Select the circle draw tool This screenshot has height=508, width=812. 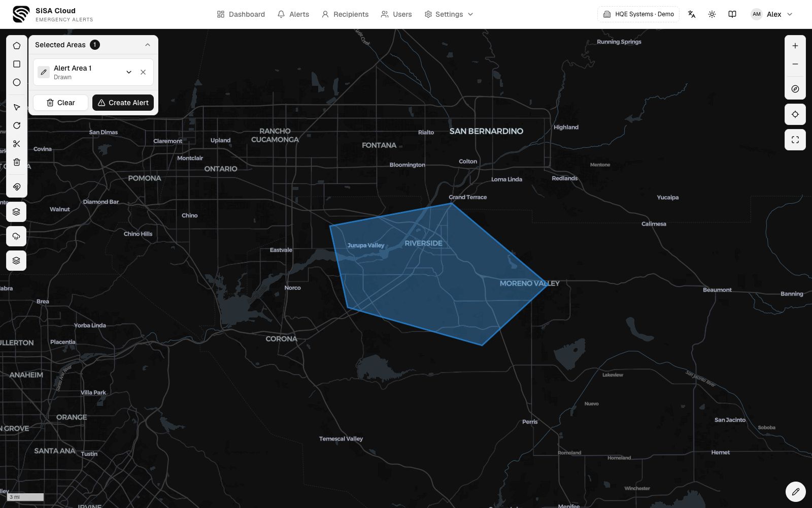coord(17,82)
